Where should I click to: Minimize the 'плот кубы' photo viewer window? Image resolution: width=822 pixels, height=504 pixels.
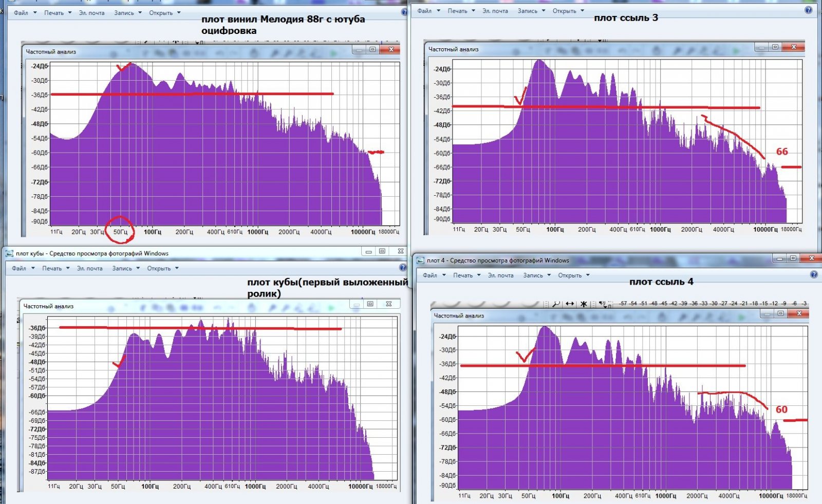point(368,252)
